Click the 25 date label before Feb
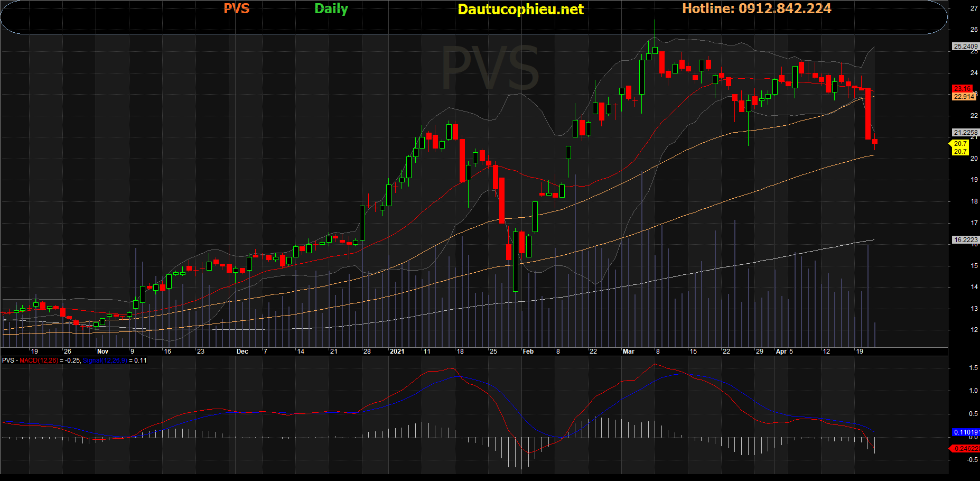Viewport: 980px width, 481px height. click(493, 351)
